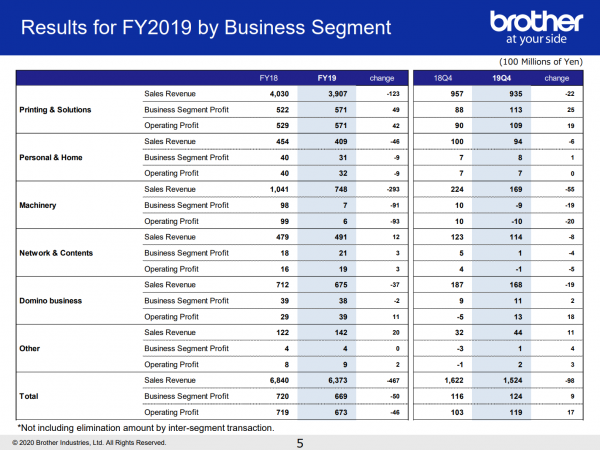Click the -467 Total sales change value

(393, 380)
